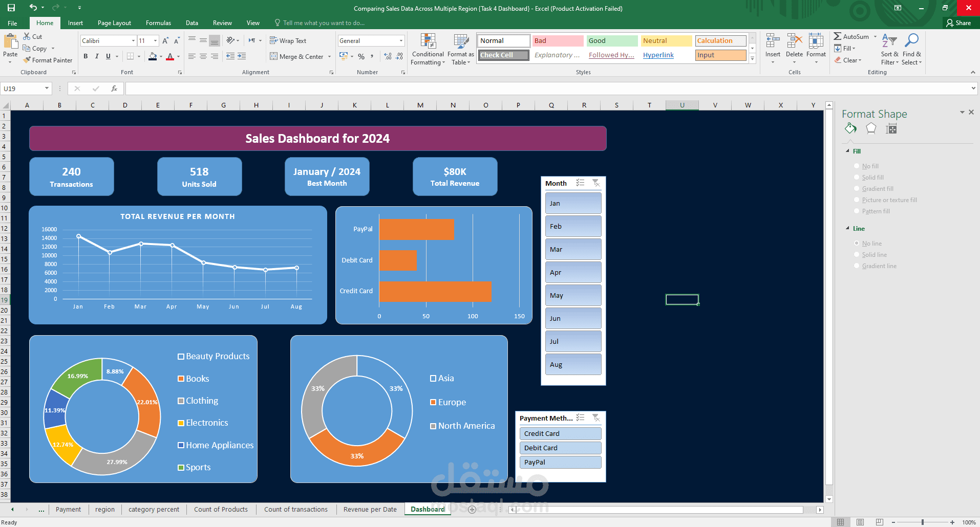Open the File menu

12,23
